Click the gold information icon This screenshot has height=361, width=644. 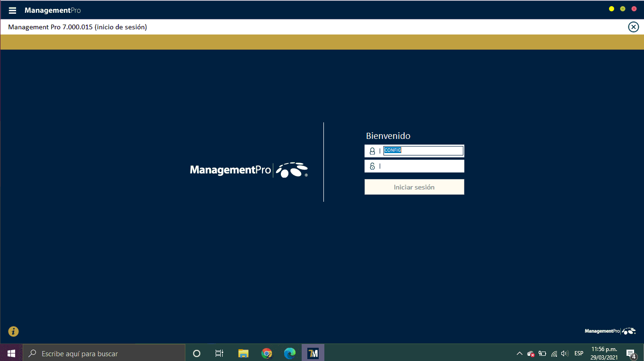click(14, 332)
